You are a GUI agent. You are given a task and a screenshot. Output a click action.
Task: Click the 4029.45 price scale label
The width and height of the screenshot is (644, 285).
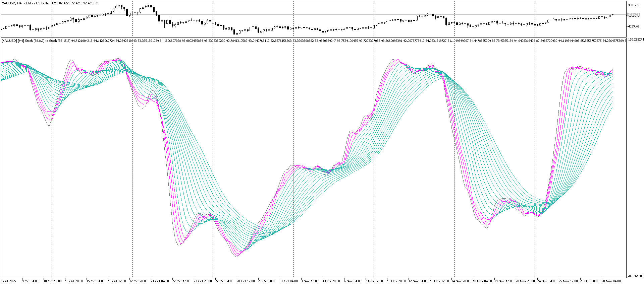634,26
